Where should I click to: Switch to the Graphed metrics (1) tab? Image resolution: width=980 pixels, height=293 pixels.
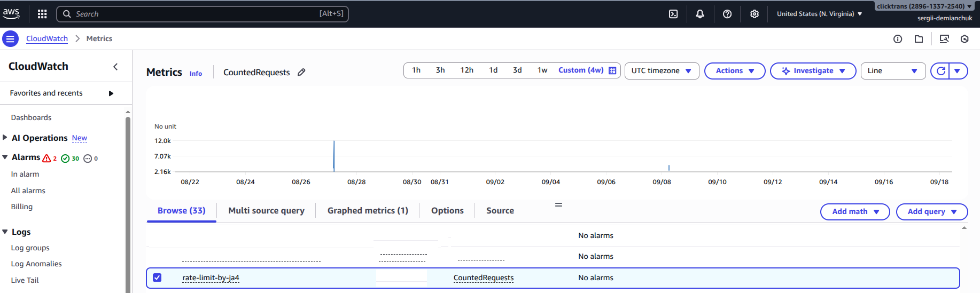368,211
